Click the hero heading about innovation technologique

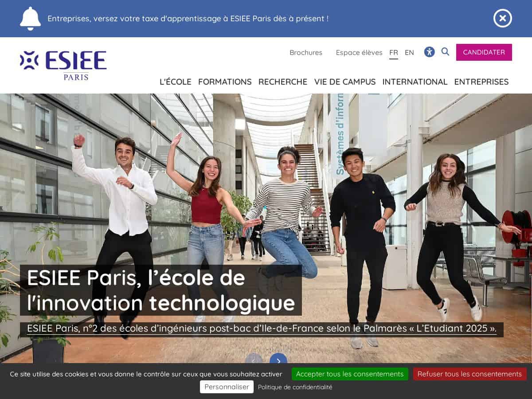(x=161, y=290)
